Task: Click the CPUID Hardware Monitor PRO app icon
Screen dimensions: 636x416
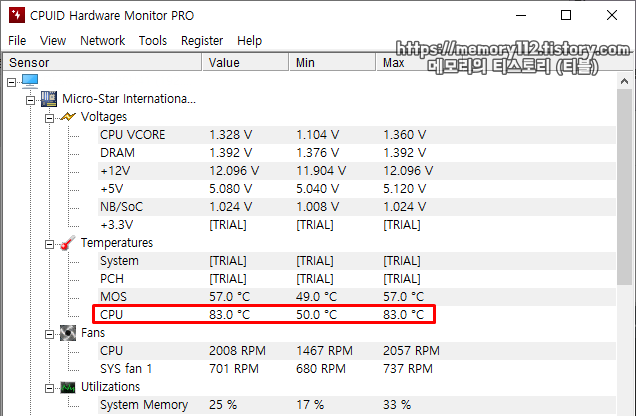Action: (x=17, y=15)
